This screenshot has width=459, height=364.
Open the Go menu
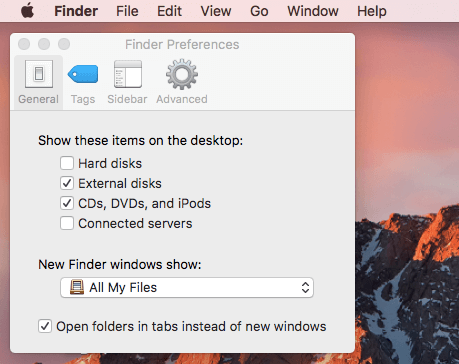pos(259,11)
